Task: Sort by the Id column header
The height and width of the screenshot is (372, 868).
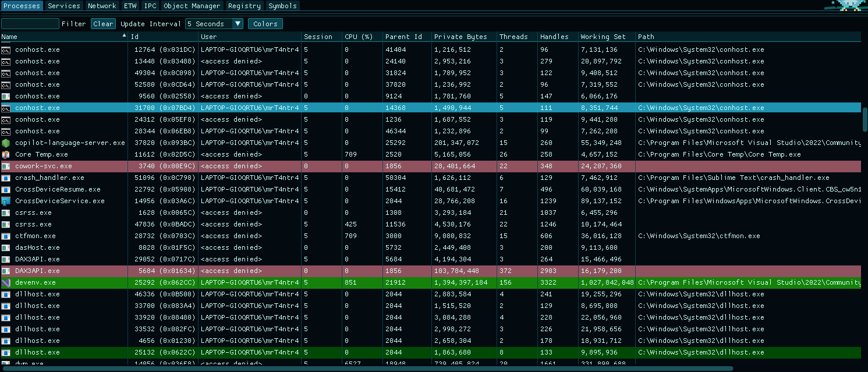Action: (163, 37)
